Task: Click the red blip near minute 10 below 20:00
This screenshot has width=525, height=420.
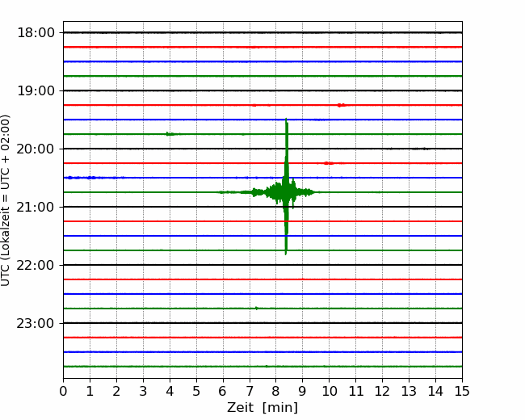Action: (x=329, y=163)
